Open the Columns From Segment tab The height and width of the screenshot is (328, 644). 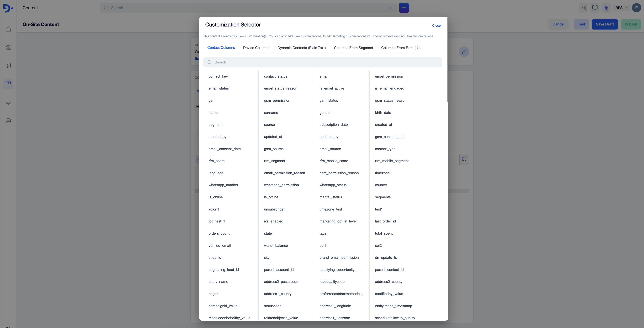[x=353, y=48]
